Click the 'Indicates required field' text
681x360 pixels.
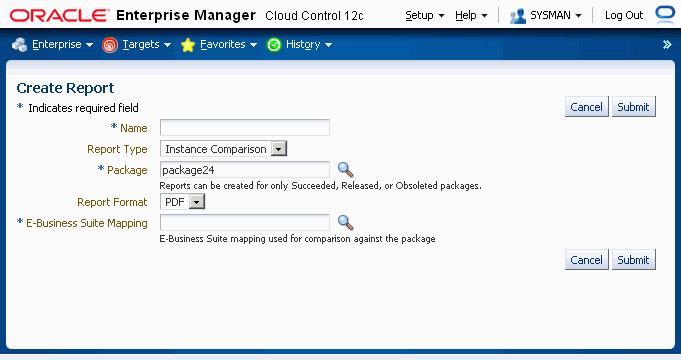coord(83,108)
